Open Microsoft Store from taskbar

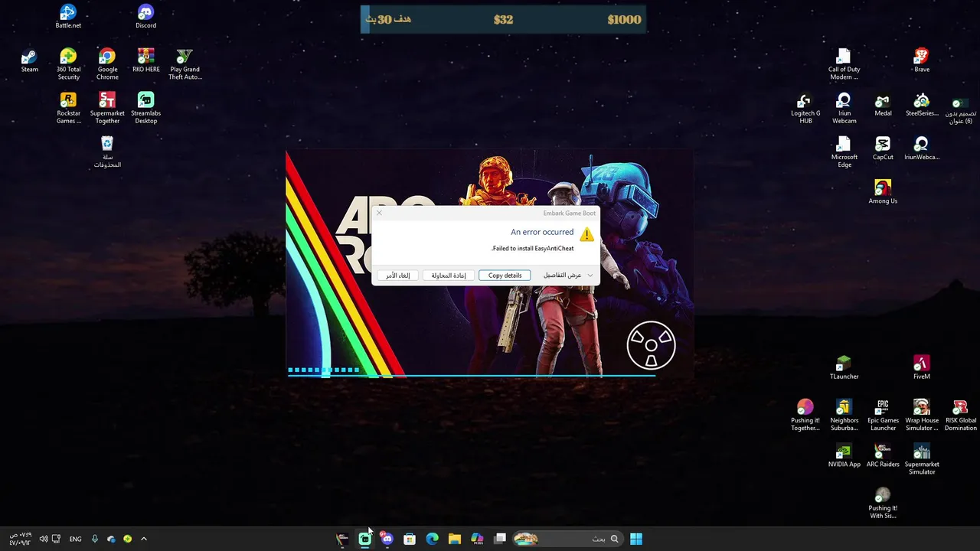pos(410,539)
